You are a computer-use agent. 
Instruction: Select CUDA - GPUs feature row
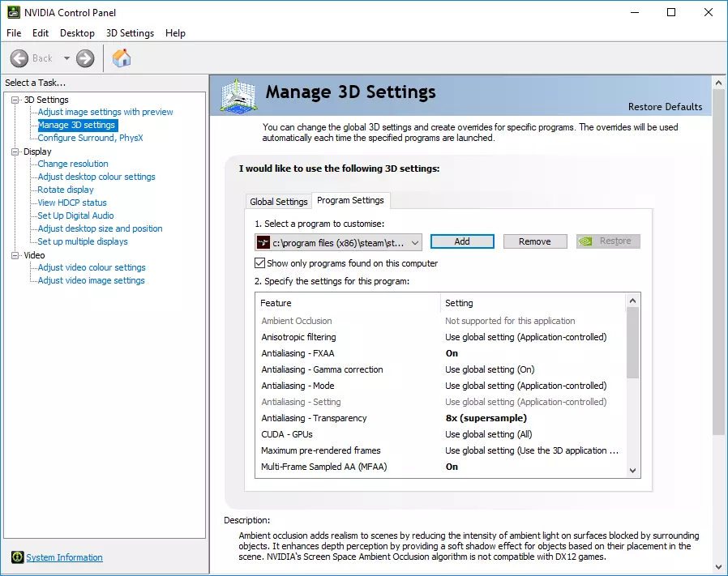tap(440, 434)
